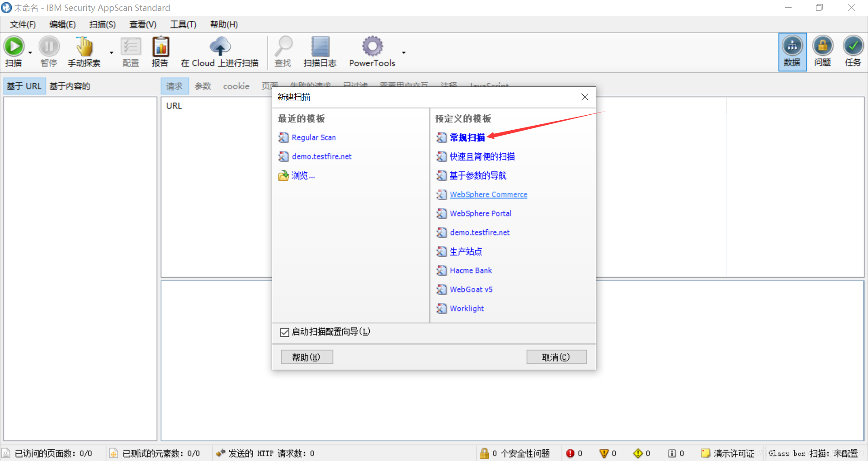Start the scan with the green play icon
The height and width of the screenshot is (461, 868).
point(14,47)
